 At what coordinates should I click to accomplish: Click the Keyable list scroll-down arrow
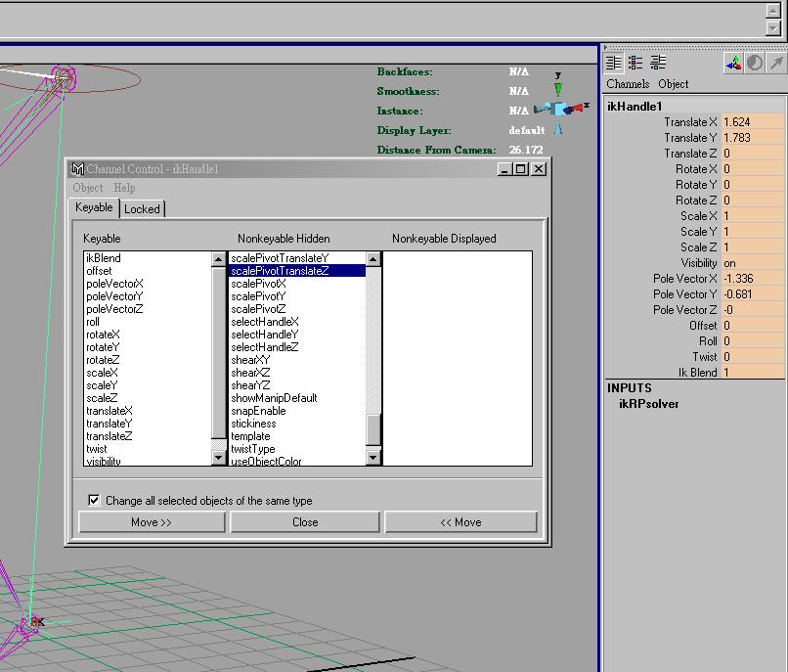click(219, 458)
